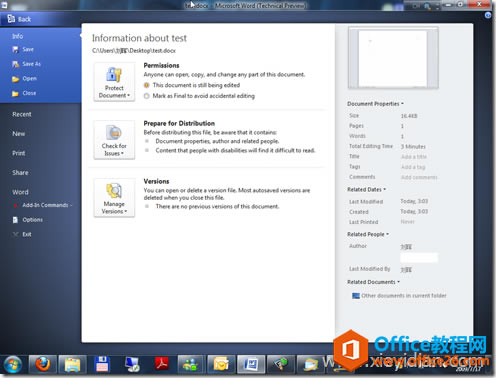The height and width of the screenshot is (378, 496).
Task: Select 'This document is still being edited'
Action: 146,85
